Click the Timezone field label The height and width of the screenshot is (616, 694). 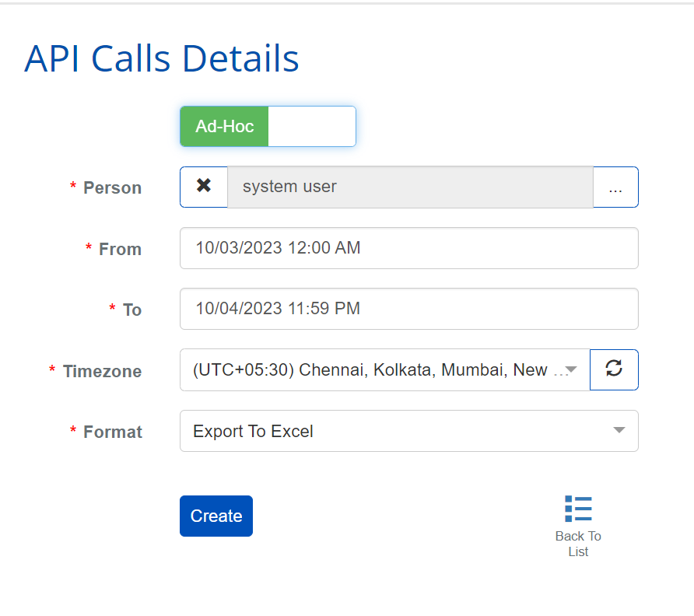pos(102,372)
